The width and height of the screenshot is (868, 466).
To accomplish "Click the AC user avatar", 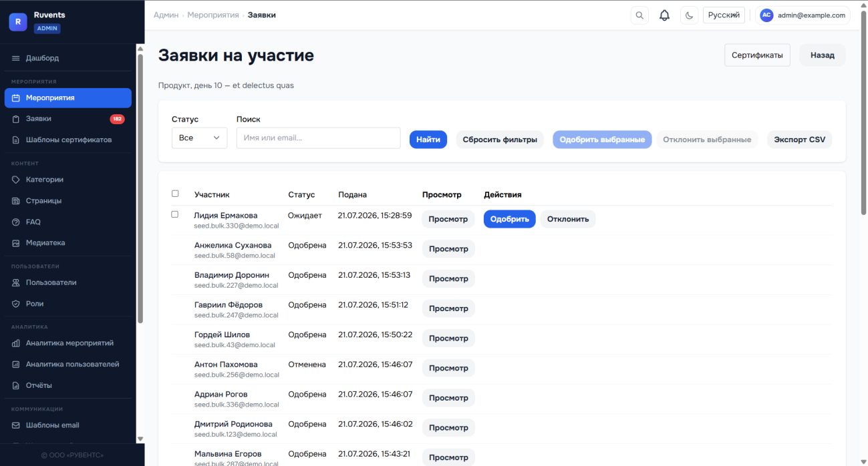I will 766,15.
